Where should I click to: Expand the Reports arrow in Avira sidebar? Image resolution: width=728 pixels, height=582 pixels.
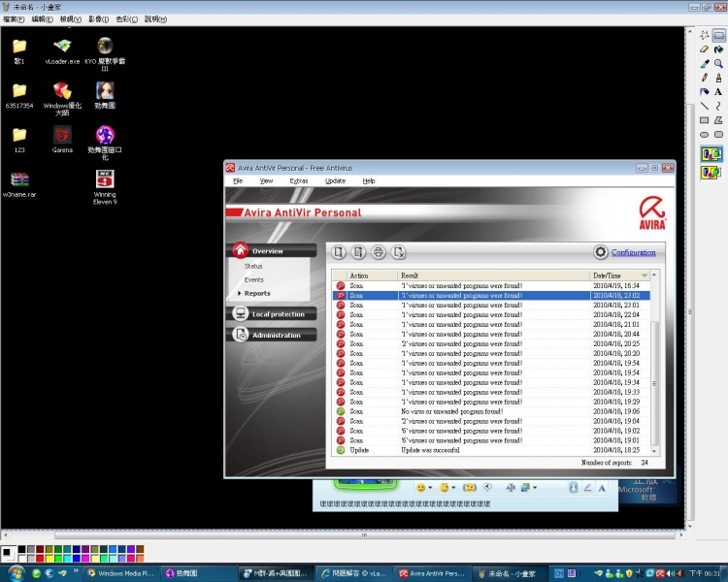[239, 293]
